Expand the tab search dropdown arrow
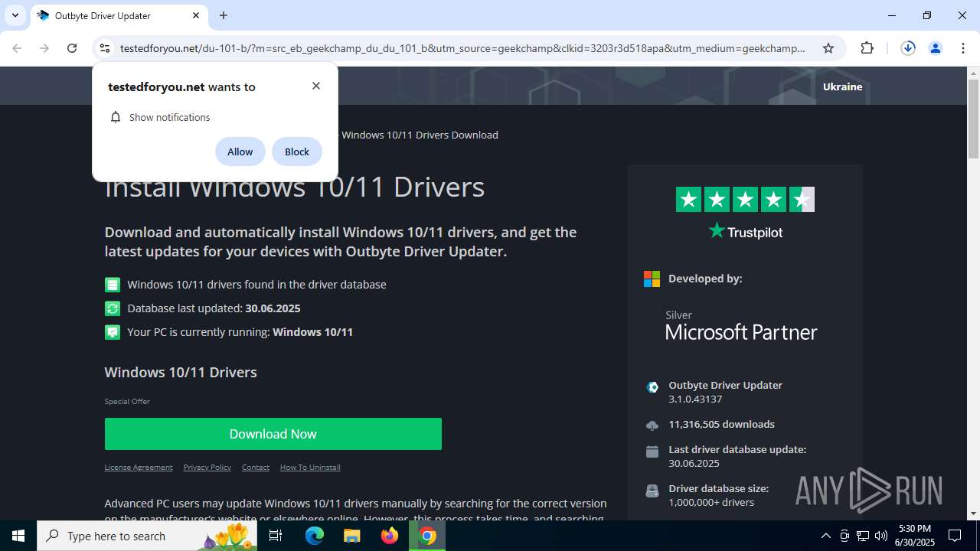 pyautogui.click(x=15, y=15)
